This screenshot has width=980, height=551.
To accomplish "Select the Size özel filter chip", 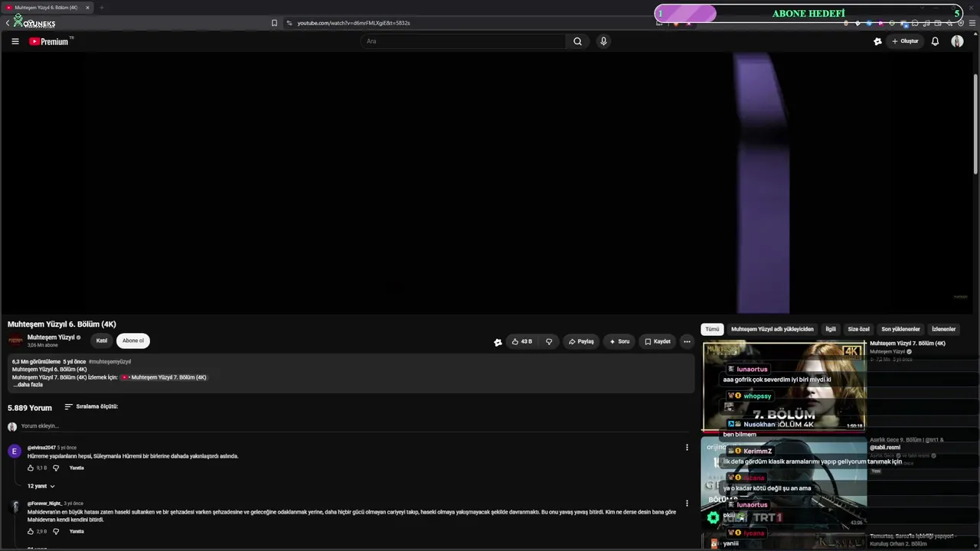I will tap(858, 329).
